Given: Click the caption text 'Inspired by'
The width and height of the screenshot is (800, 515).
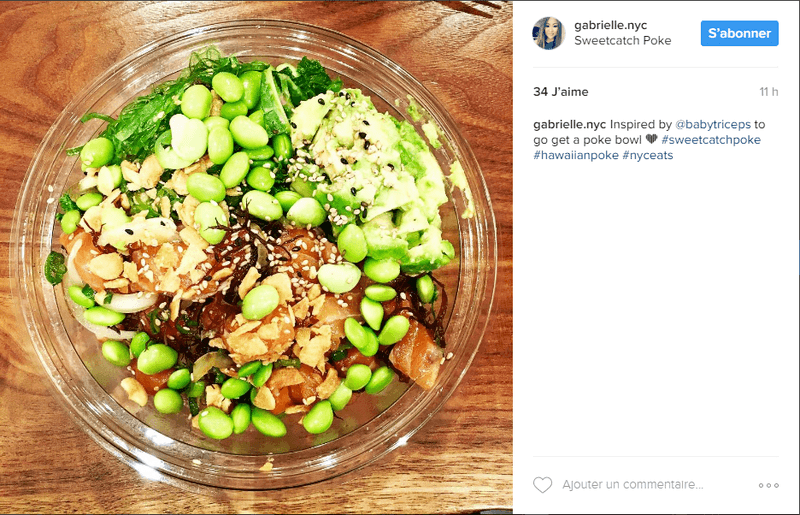Looking at the screenshot, I should pos(641,125).
